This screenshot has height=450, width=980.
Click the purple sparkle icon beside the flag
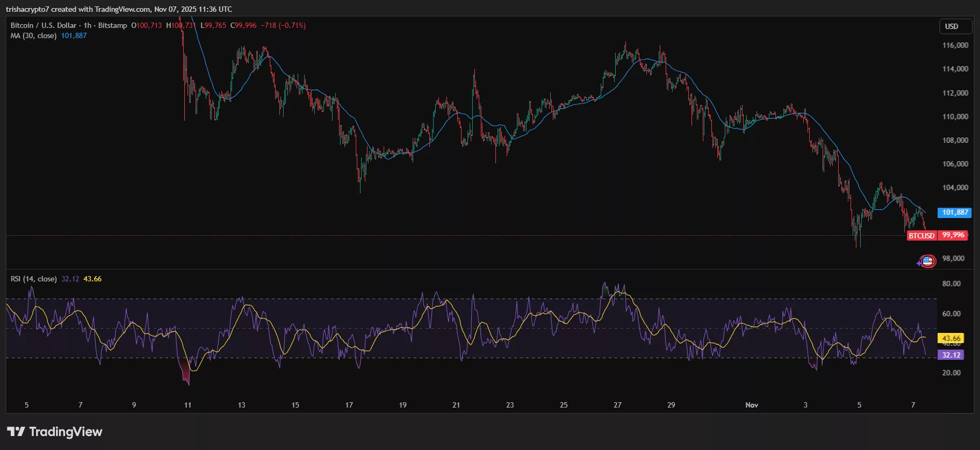click(x=919, y=263)
